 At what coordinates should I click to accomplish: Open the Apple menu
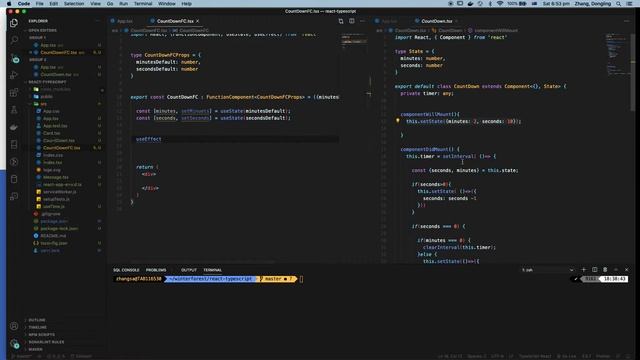[x=9, y=4]
